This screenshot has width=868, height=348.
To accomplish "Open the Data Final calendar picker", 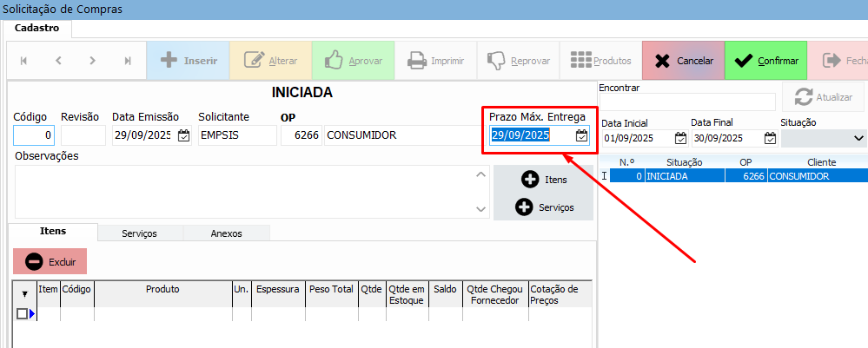I will point(770,138).
